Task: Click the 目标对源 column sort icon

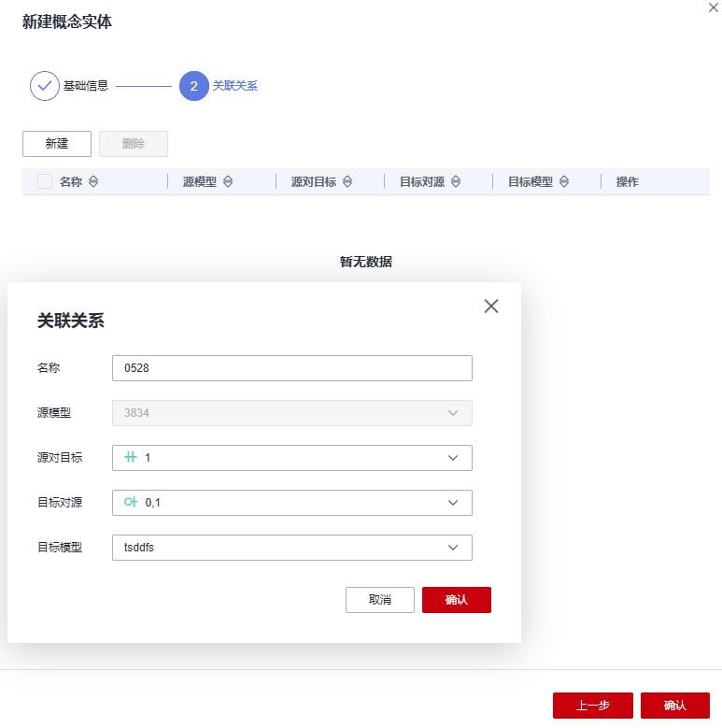Action: pyautogui.click(x=456, y=181)
